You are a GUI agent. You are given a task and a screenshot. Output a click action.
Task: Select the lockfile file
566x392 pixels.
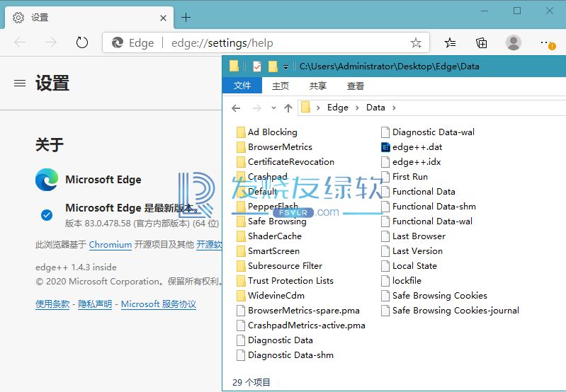[x=402, y=281]
